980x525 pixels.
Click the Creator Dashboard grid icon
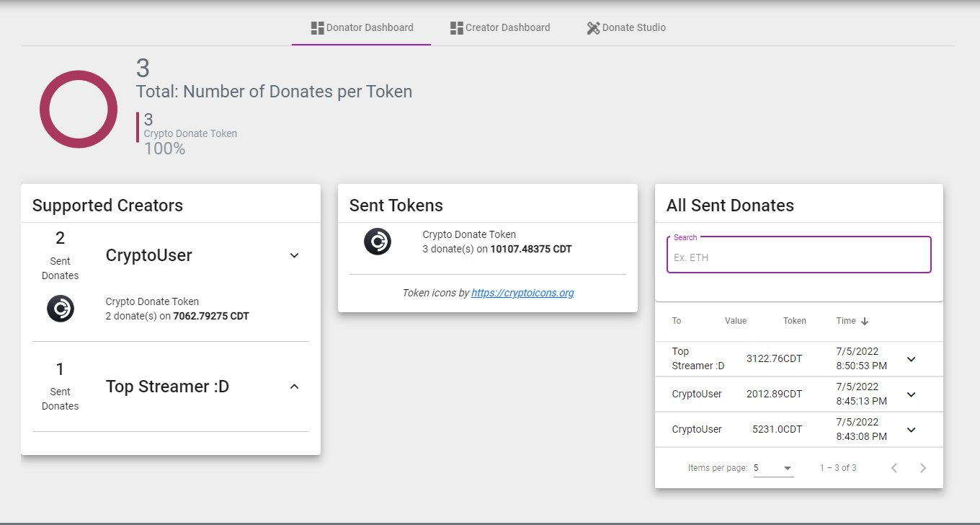coord(457,27)
